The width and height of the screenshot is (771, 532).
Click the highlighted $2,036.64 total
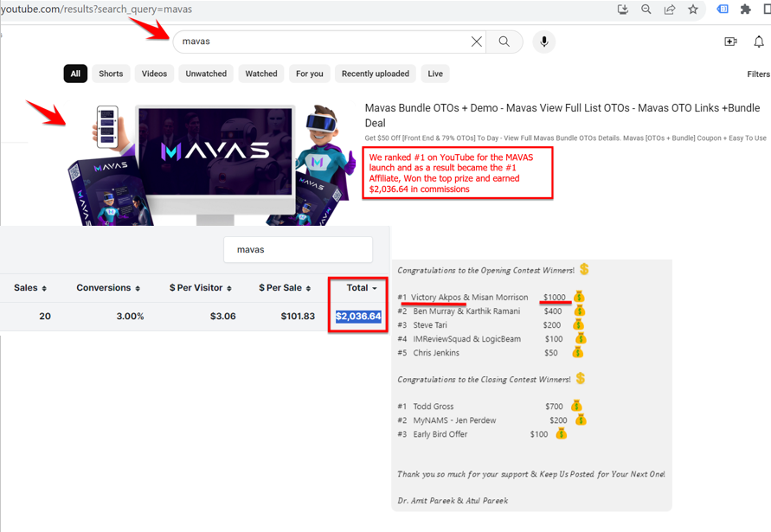(x=358, y=316)
